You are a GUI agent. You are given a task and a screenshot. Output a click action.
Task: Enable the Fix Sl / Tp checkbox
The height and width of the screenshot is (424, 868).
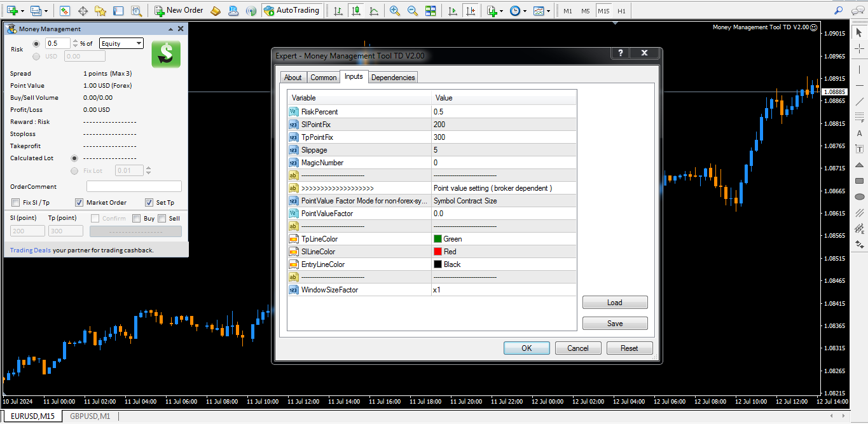point(15,203)
